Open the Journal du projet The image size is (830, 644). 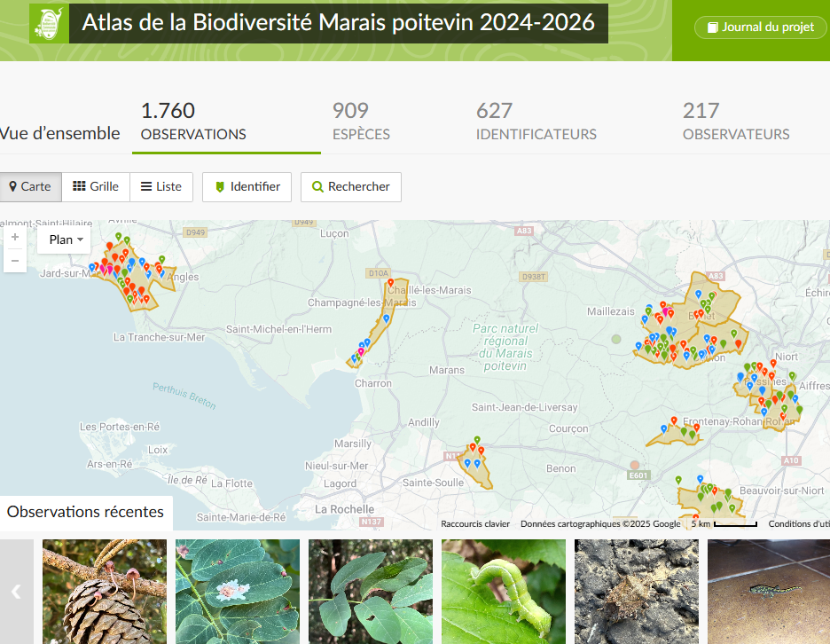click(x=760, y=27)
